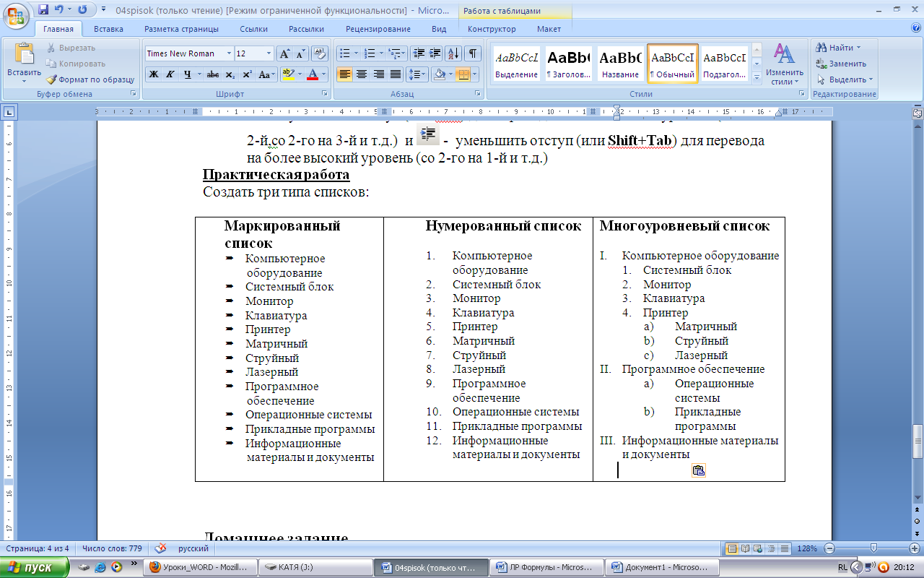Viewport: 924px width, 578px height.
Task: Open the Найти (Find) dropdown arrow
Action: pyautogui.click(x=858, y=48)
